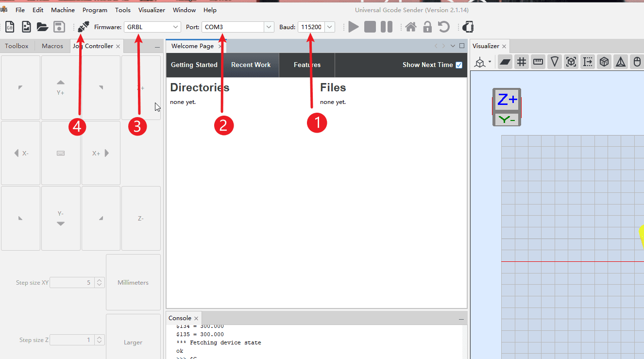Expand the Port dropdown showing COM3
Viewport: 644px width, 359px height.
click(269, 27)
